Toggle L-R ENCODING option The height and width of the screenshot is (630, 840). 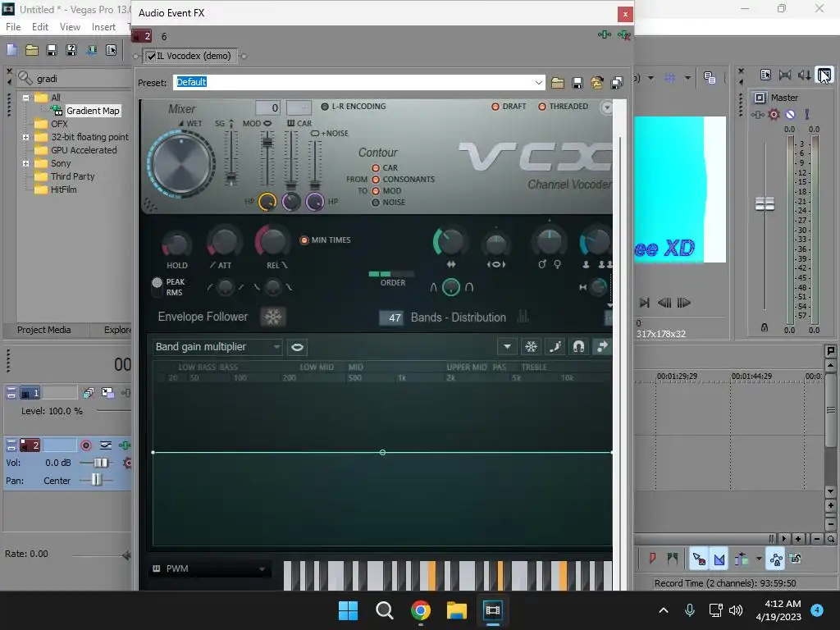tap(325, 107)
